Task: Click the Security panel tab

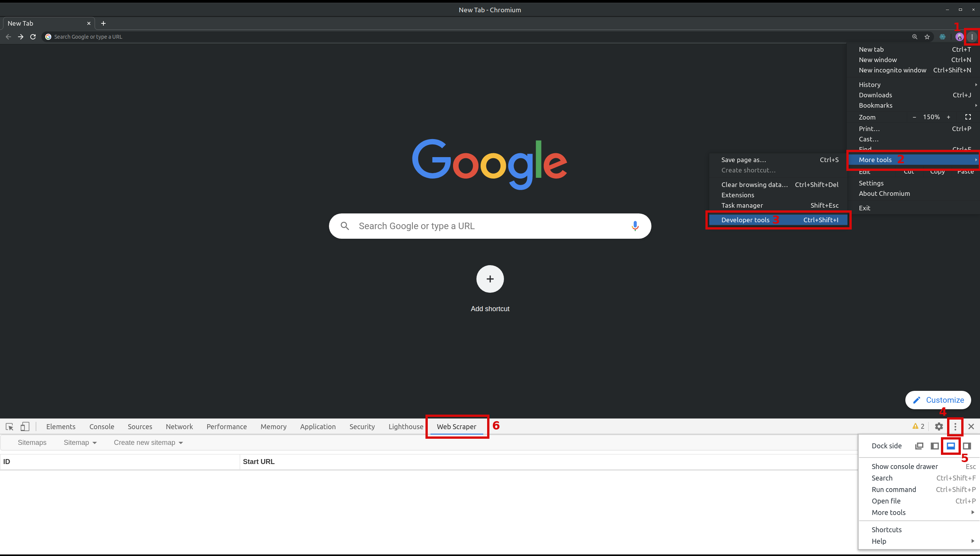Action: 362,426
